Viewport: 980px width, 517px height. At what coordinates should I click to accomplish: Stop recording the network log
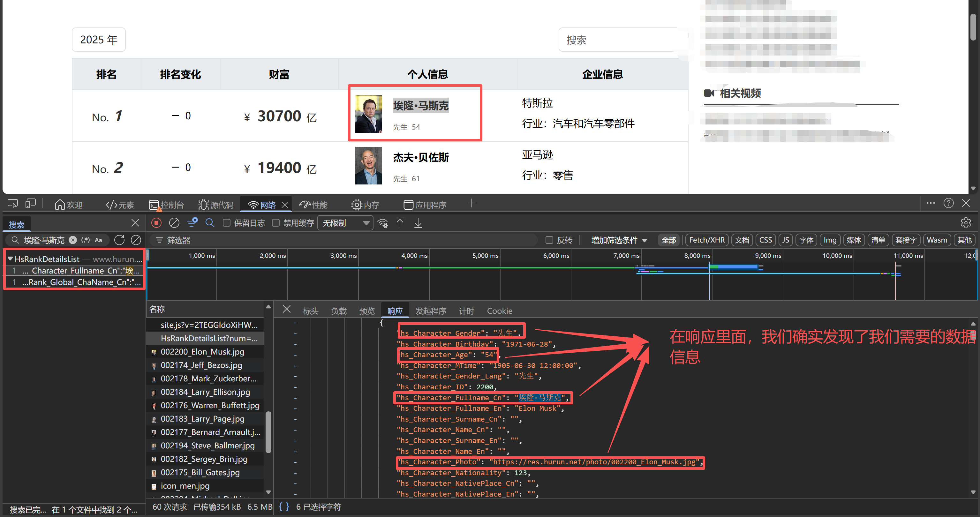(156, 223)
